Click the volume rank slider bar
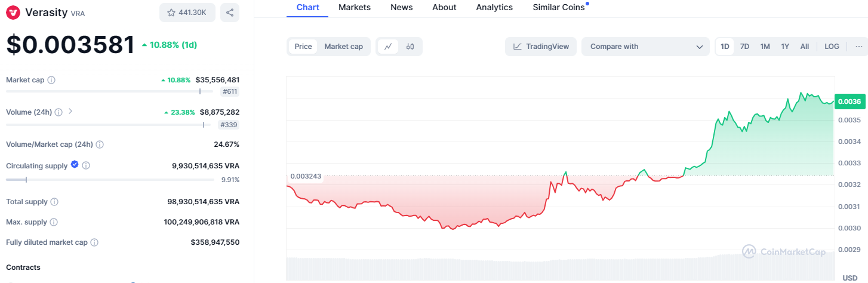868x283 pixels. click(109, 125)
